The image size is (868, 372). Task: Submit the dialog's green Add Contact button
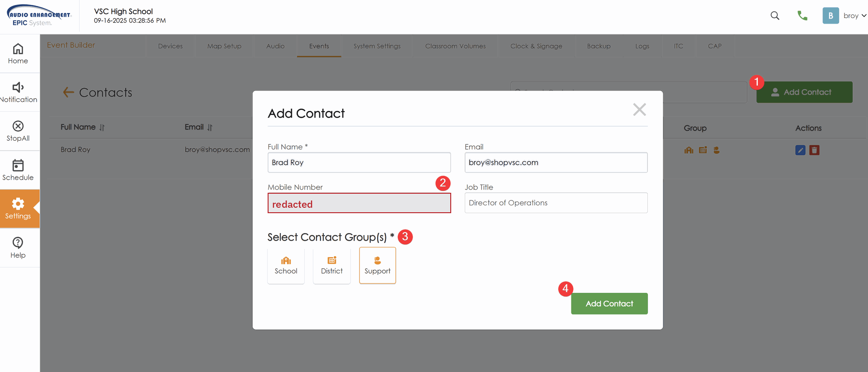tap(609, 304)
